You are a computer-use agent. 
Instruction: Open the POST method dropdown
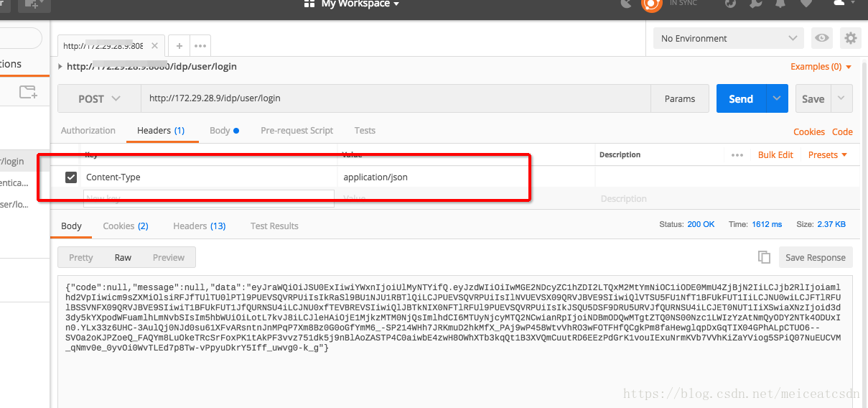pos(99,98)
